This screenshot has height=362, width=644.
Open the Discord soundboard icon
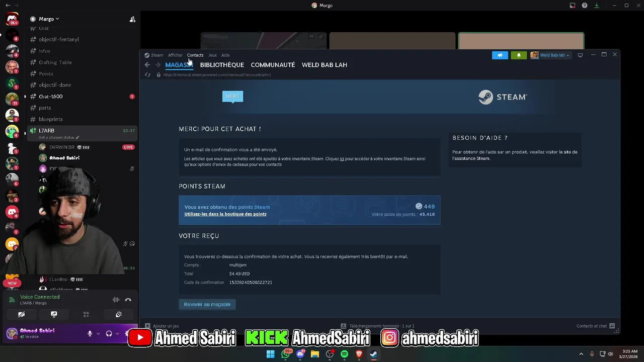[x=119, y=314]
